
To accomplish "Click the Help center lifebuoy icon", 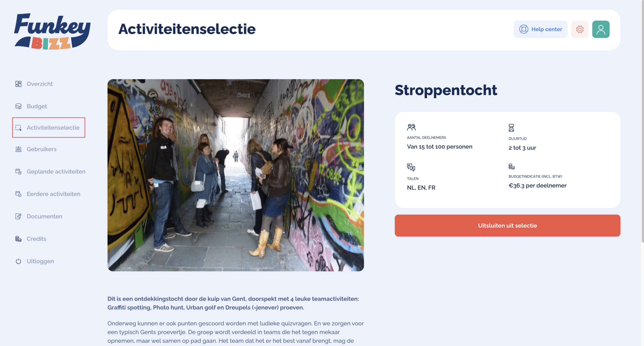I will click(x=524, y=29).
